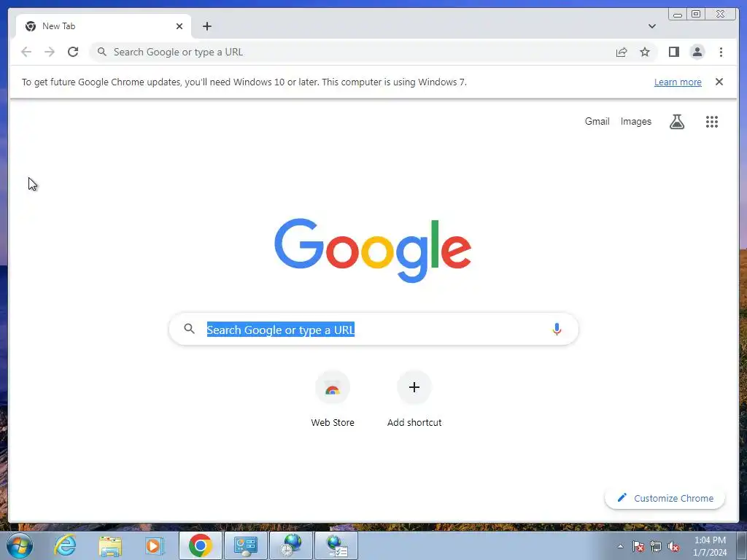Open Google Images link

click(x=635, y=122)
